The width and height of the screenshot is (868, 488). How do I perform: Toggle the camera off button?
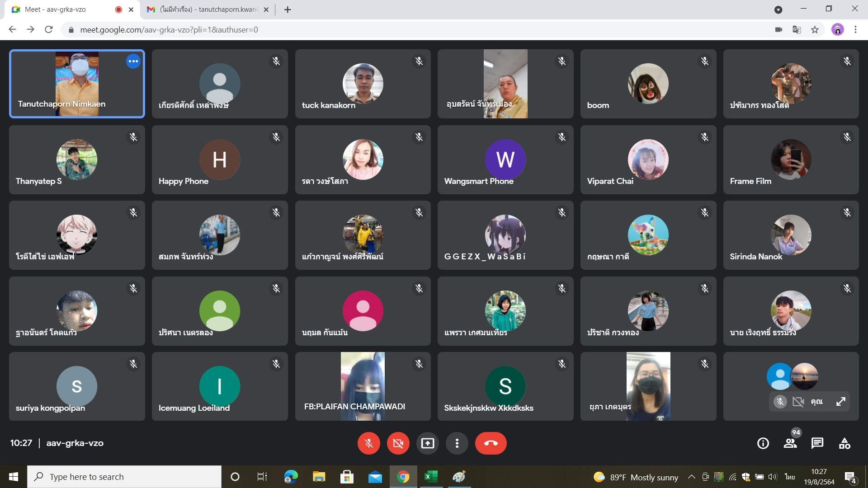tap(398, 443)
